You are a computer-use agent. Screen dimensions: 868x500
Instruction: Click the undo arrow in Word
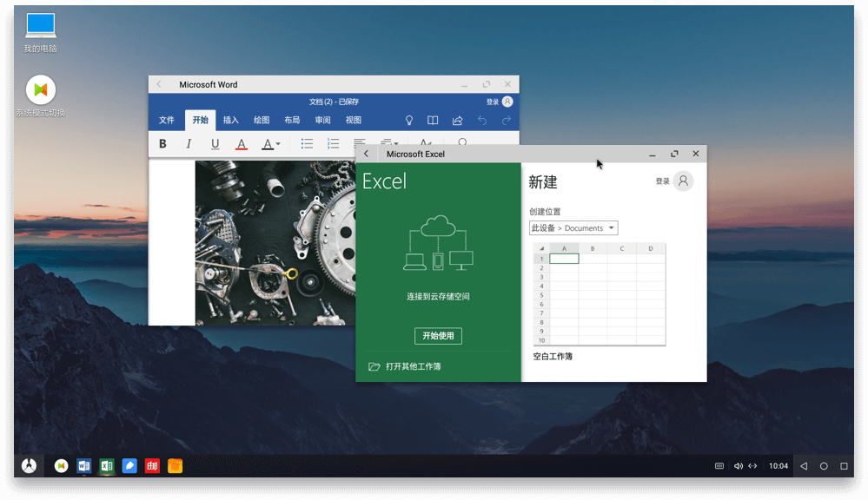(x=482, y=121)
